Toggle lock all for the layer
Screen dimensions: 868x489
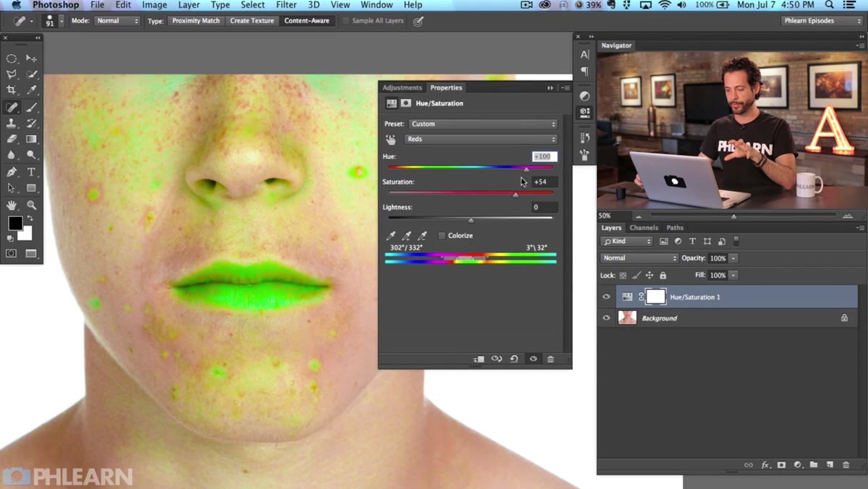[x=663, y=276]
